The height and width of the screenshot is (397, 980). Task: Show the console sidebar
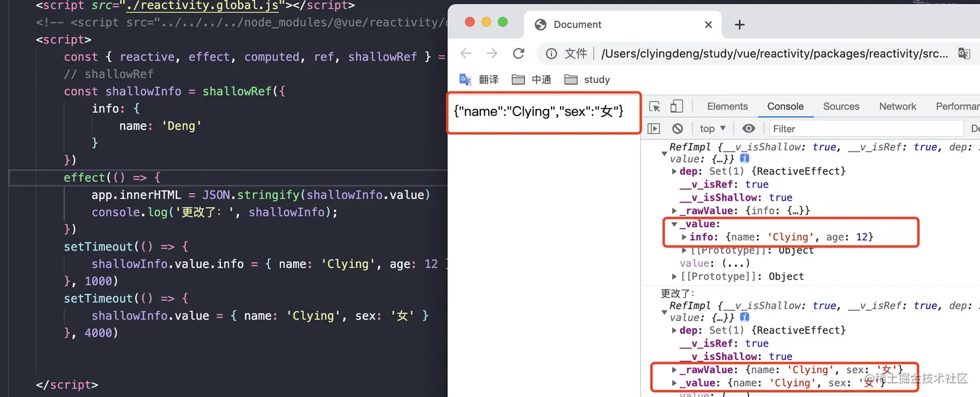(x=654, y=129)
